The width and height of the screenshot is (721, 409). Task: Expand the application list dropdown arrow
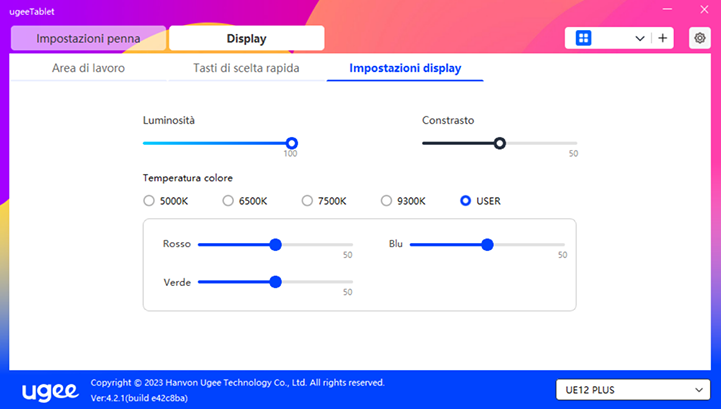point(640,38)
